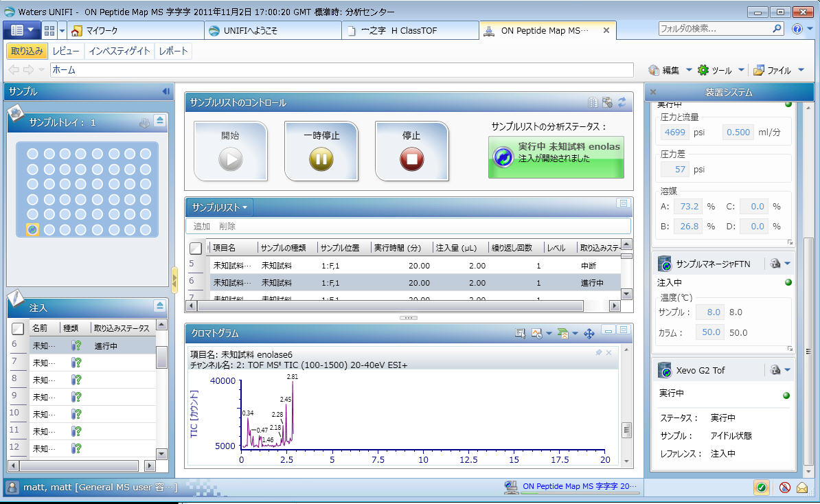Click the user icon beside matt, matt

[12, 488]
